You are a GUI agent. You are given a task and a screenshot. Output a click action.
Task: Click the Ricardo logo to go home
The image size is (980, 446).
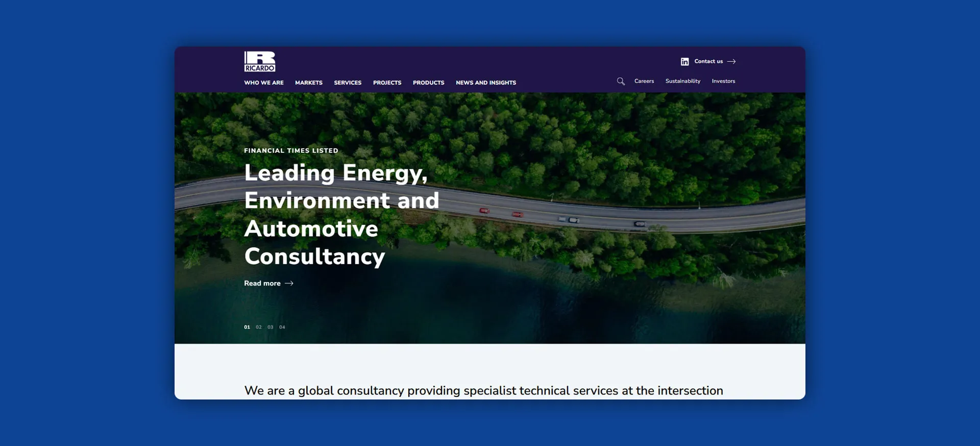click(x=260, y=61)
